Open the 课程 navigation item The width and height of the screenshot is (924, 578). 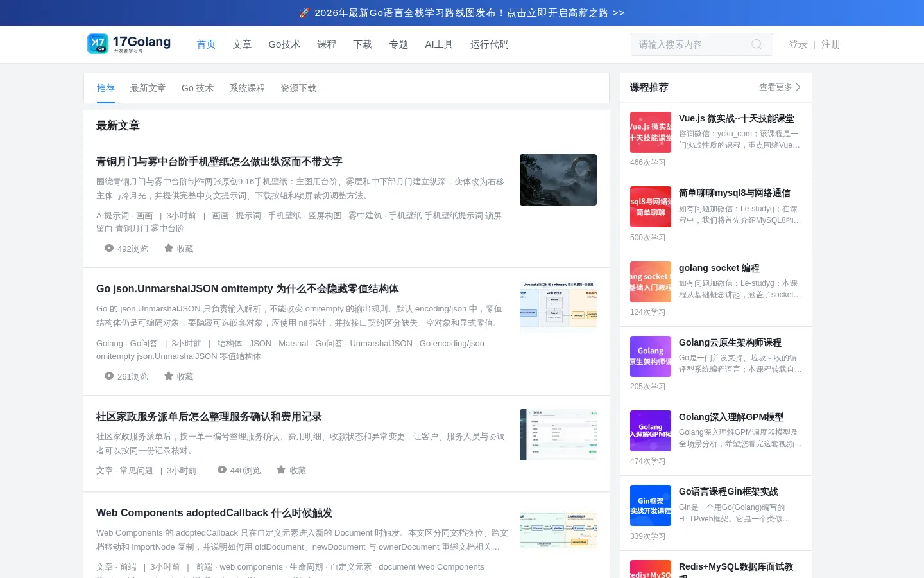click(327, 44)
